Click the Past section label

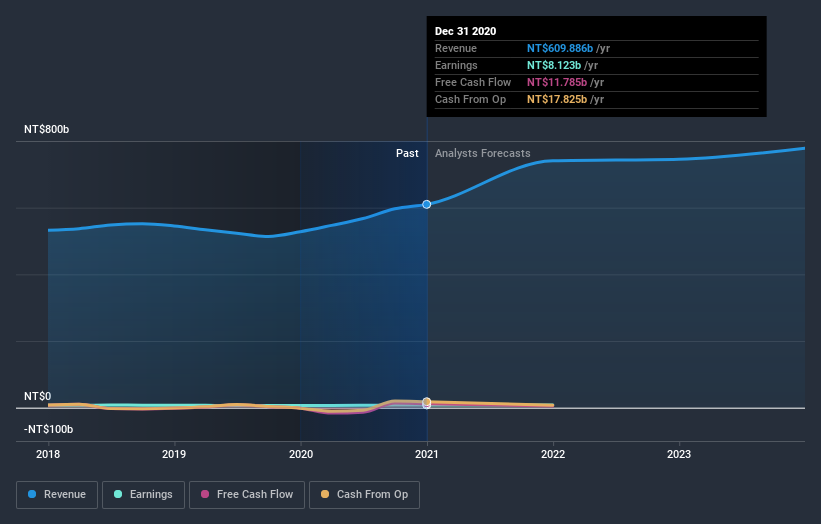click(x=407, y=153)
